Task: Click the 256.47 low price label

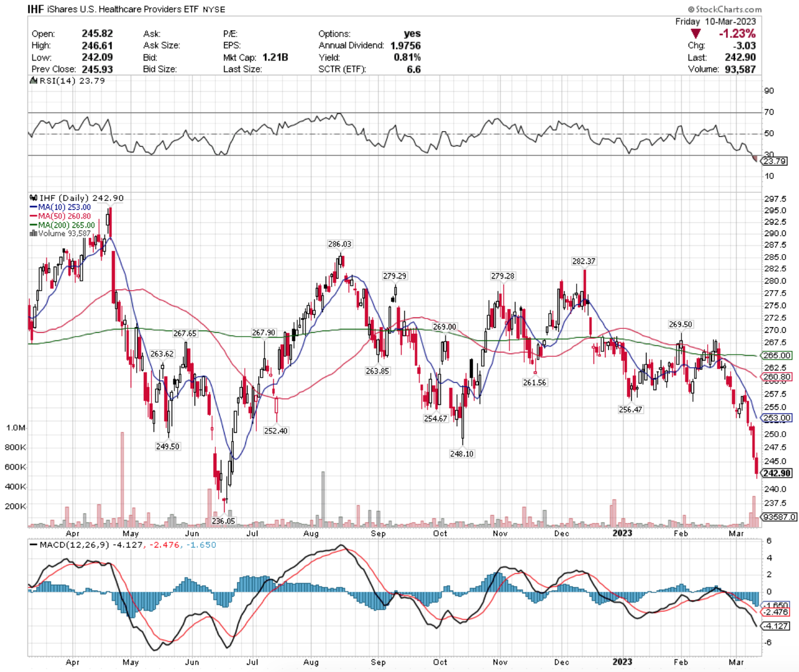Action: coord(630,410)
